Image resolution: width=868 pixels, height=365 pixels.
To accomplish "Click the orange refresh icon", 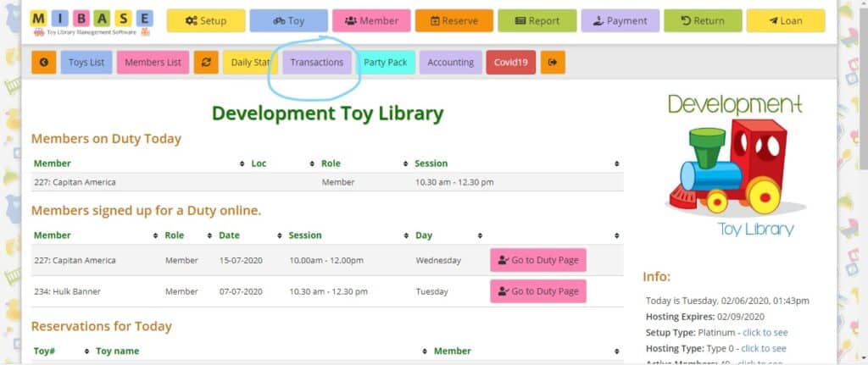I will point(206,63).
